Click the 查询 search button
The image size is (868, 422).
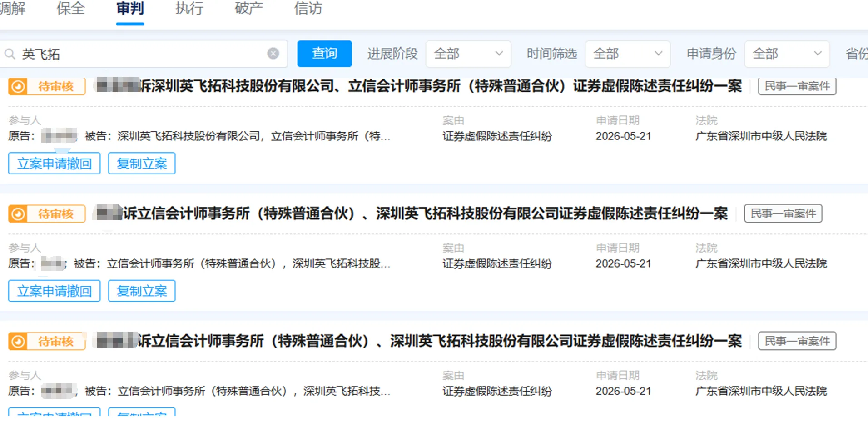(x=324, y=54)
